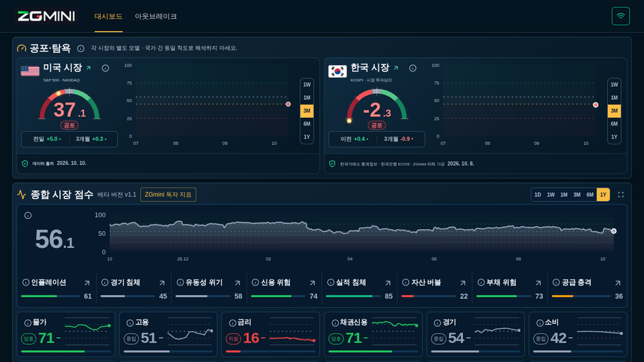Click the 공급 충격 orange progress bar
This screenshot has height=362, width=644.
[581, 296]
